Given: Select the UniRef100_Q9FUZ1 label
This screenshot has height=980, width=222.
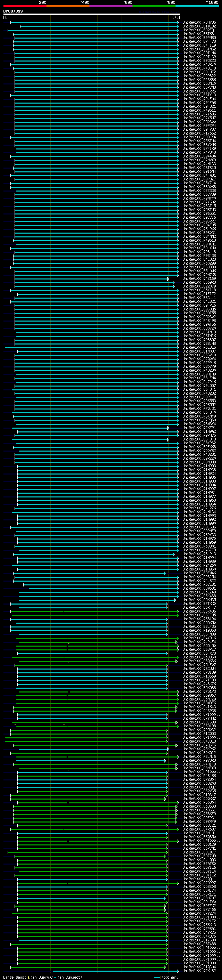Looking at the screenshot, I should tap(199, 106).
